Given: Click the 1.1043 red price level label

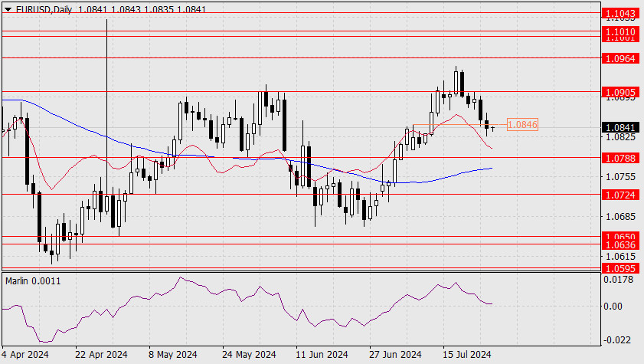Looking at the screenshot, I should pos(620,14).
